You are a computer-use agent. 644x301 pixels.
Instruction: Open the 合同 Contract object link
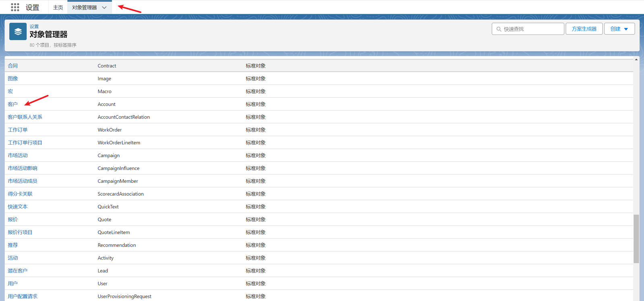[13, 66]
